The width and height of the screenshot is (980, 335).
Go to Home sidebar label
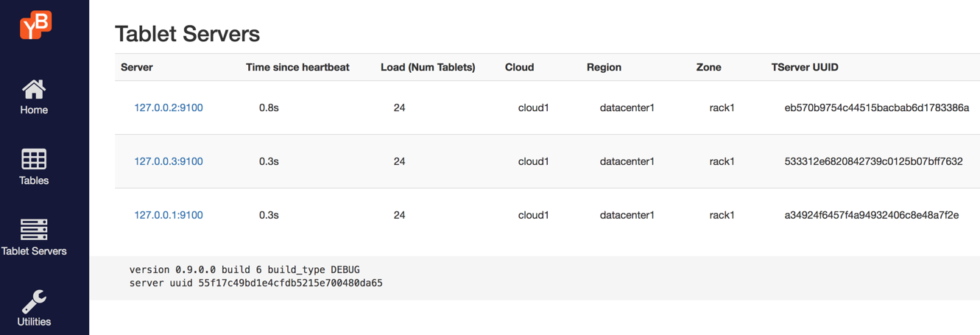pos(34,110)
